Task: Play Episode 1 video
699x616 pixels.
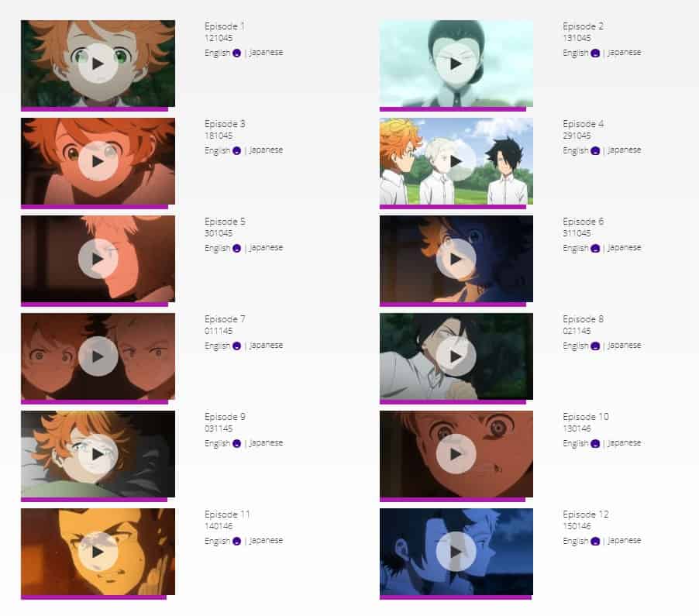Action: click(98, 64)
